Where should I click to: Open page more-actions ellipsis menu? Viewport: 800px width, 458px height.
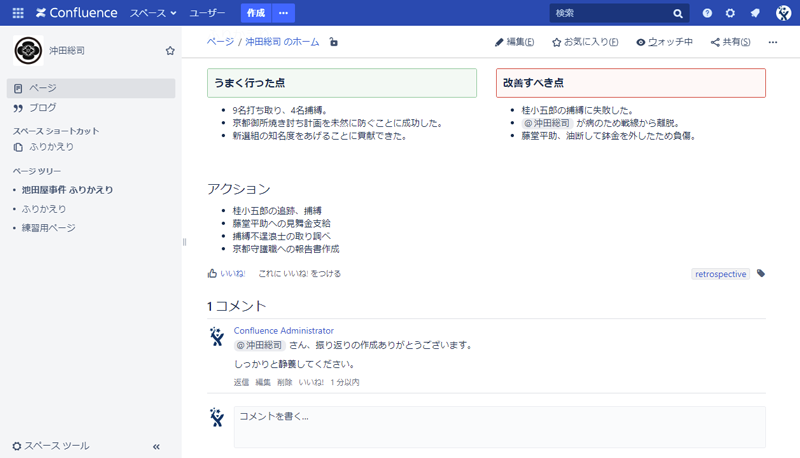[773, 42]
